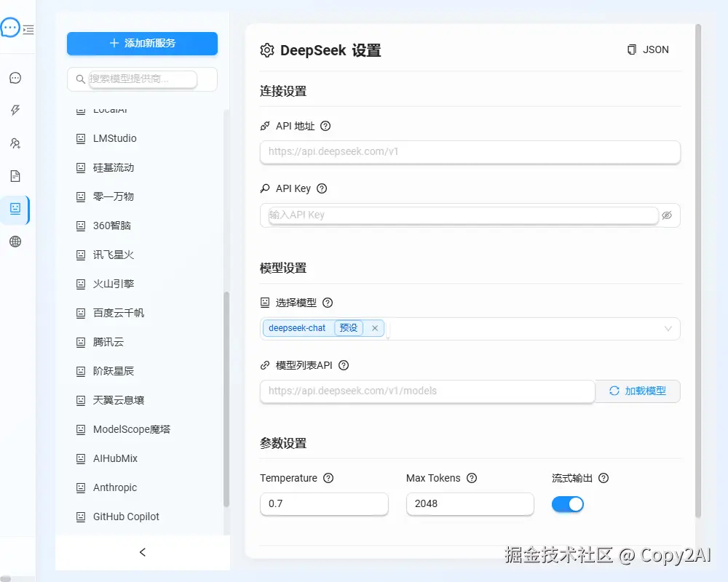The image size is (728, 582).
Task: Focus the 模型列表API input field
Action: 427,391
